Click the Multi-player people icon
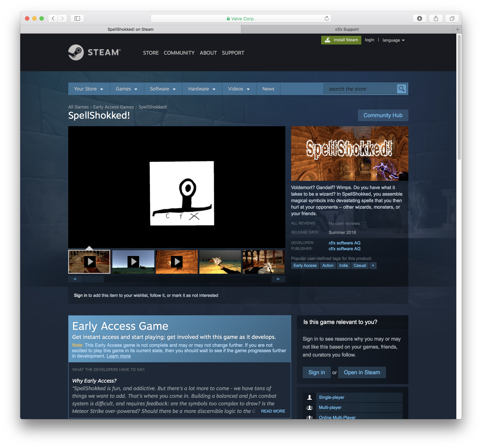This screenshot has height=448, width=482. [x=309, y=408]
